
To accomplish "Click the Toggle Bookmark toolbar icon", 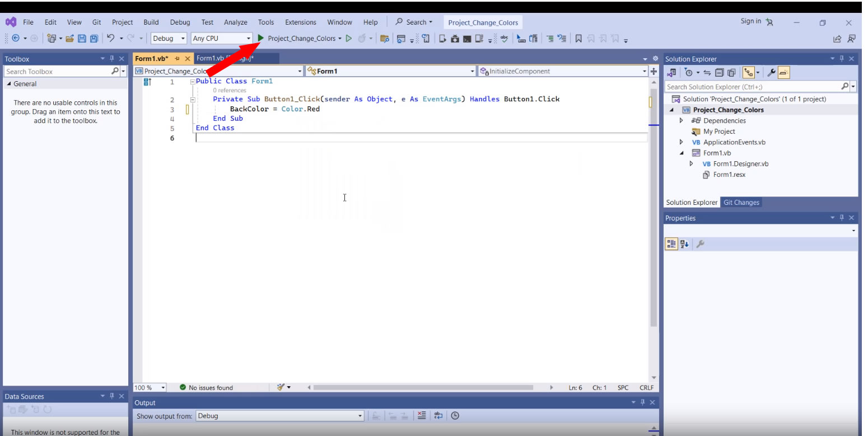I will [578, 39].
